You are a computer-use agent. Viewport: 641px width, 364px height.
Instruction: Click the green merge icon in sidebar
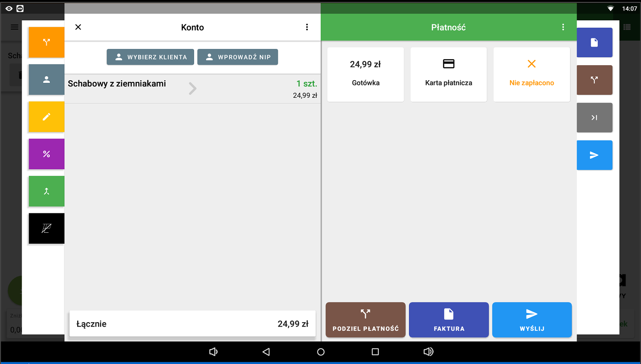[46, 191]
